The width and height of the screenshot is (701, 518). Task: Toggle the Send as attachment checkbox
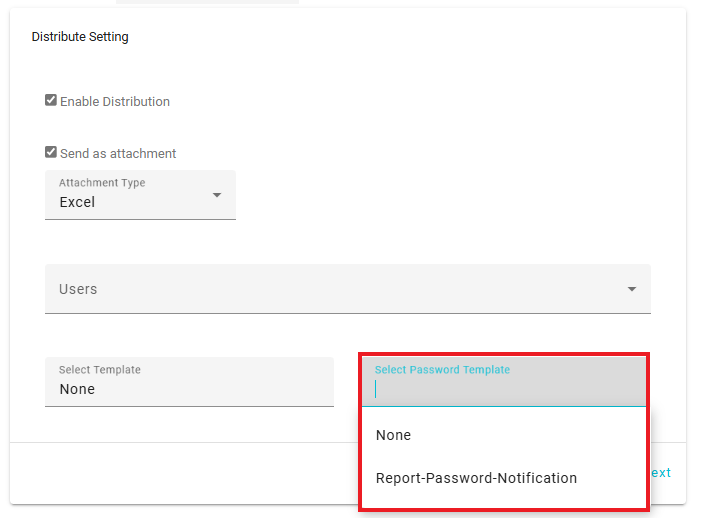click(51, 153)
